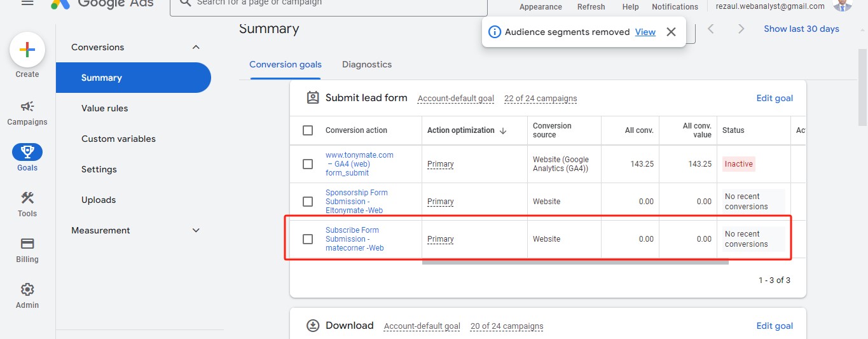The width and height of the screenshot is (868, 339).
Task: Click the Conversion source column header
Action: tap(552, 130)
